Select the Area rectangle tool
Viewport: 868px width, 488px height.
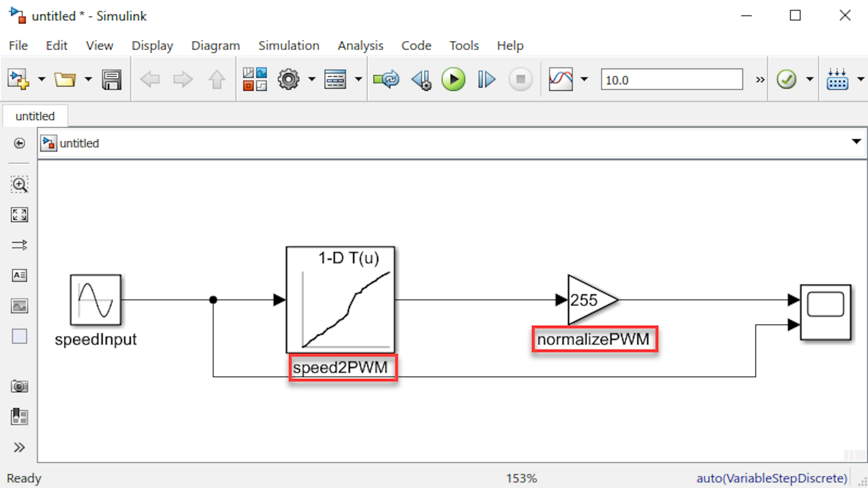point(20,336)
